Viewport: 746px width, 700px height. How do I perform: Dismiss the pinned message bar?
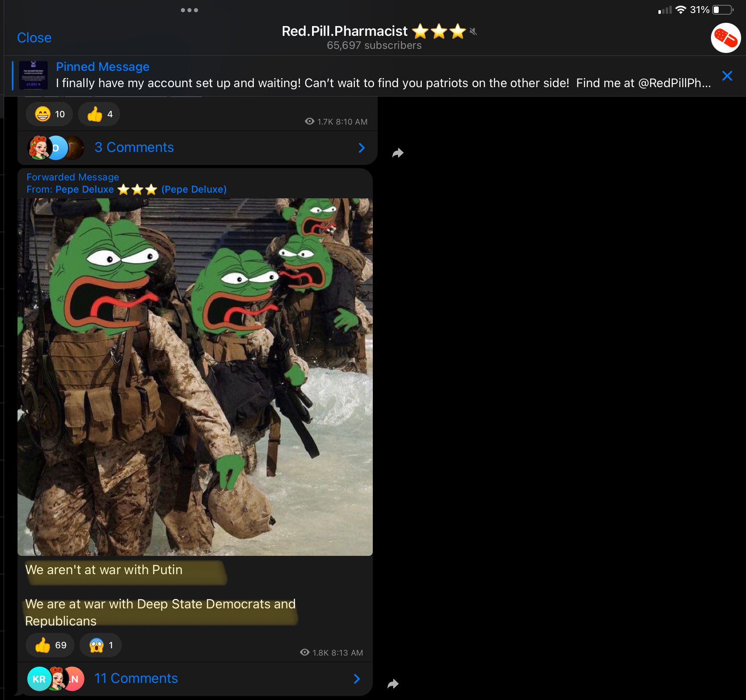click(x=727, y=76)
